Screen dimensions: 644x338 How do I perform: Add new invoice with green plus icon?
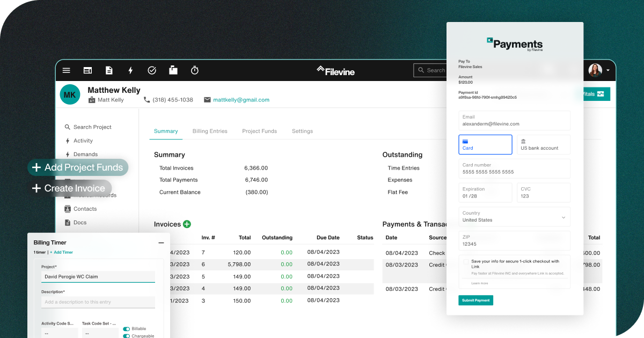[x=187, y=224]
